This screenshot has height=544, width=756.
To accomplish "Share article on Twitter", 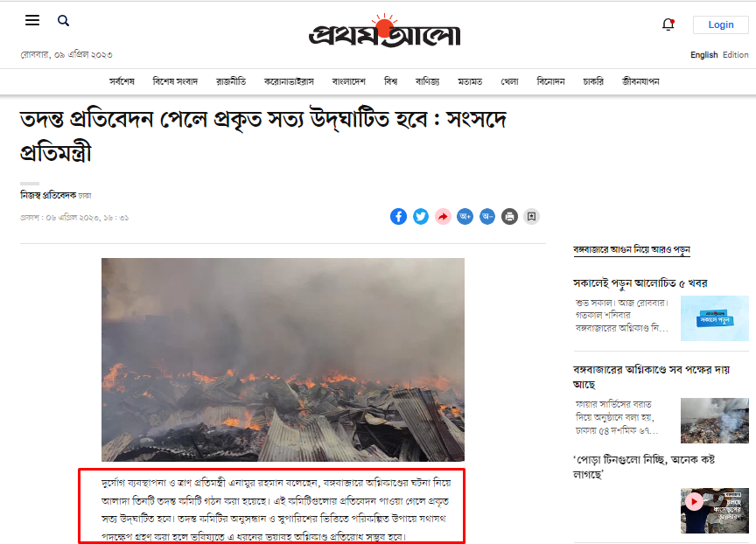I will tap(420, 217).
